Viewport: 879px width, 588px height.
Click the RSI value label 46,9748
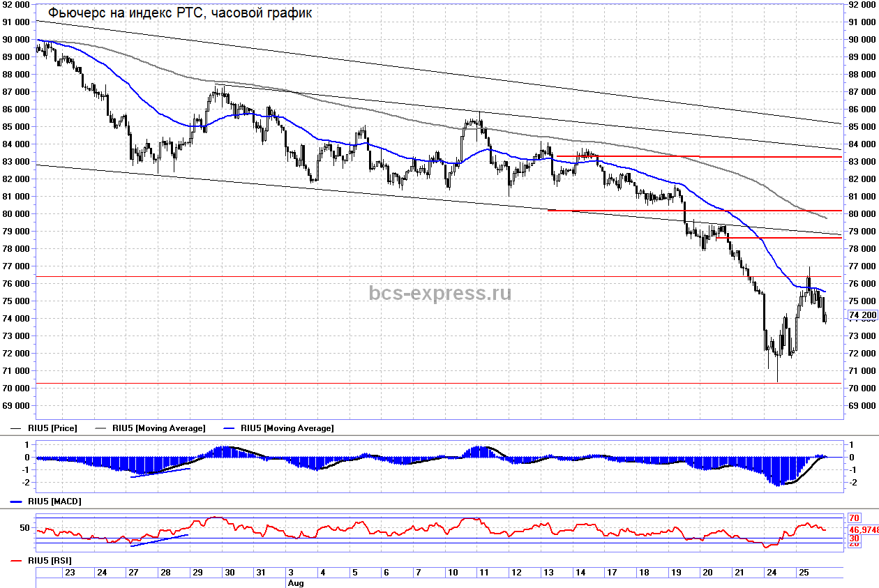(863, 529)
